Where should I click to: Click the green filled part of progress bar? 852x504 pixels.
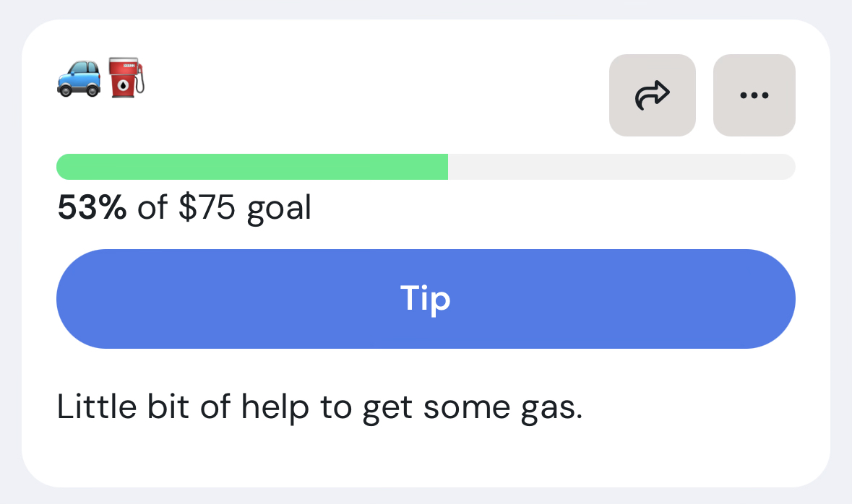point(252,167)
